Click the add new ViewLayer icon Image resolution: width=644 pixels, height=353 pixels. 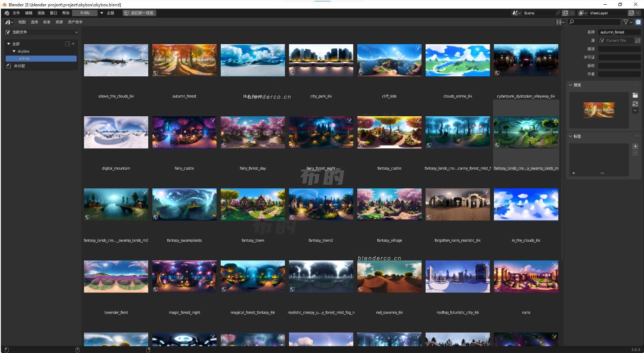click(x=631, y=13)
